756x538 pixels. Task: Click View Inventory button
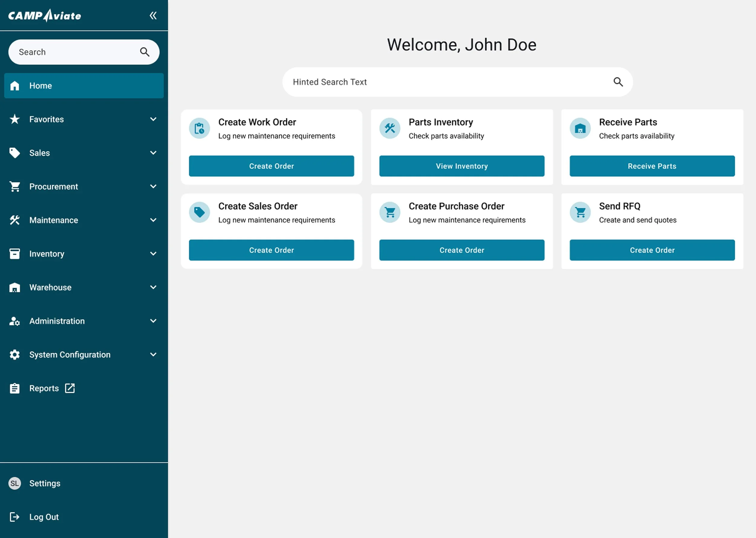click(x=461, y=166)
